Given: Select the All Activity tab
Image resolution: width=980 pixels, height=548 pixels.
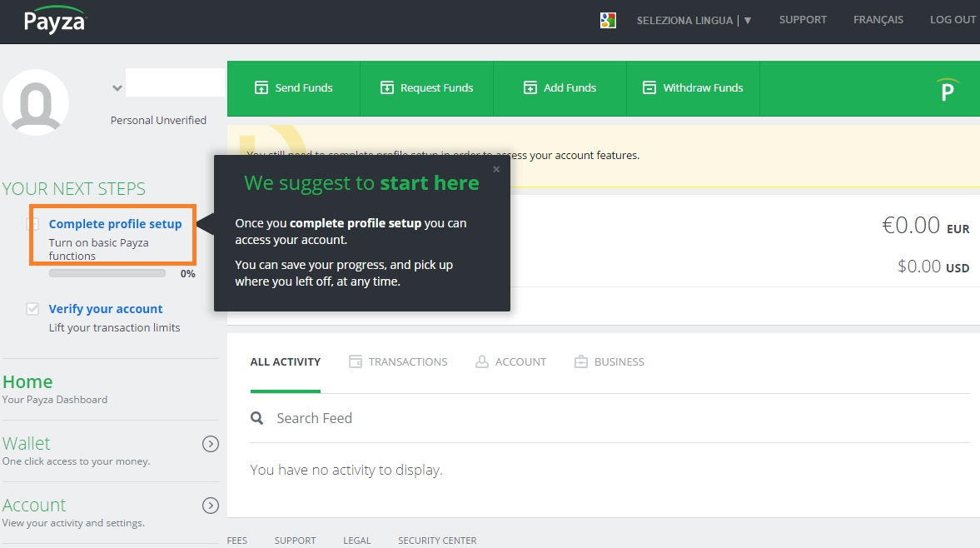Looking at the screenshot, I should pyautogui.click(x=285, y=361).
